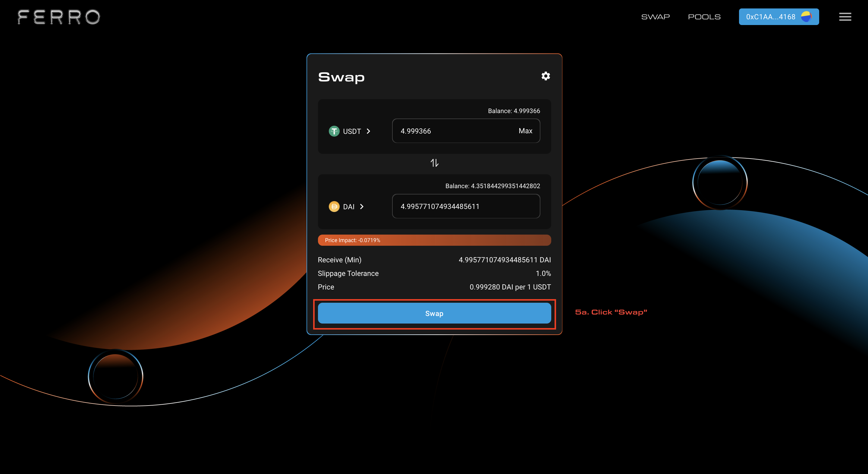Click the Price Impact -0.0719% bar
Screen dimensions: 868x474
pyautogui.click(x=434, y=240)
